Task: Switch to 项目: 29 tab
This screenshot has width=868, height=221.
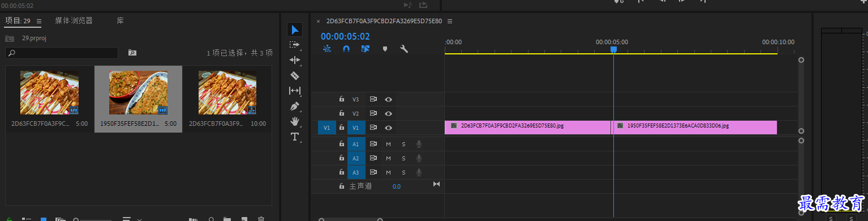Action: coord(18,21)
